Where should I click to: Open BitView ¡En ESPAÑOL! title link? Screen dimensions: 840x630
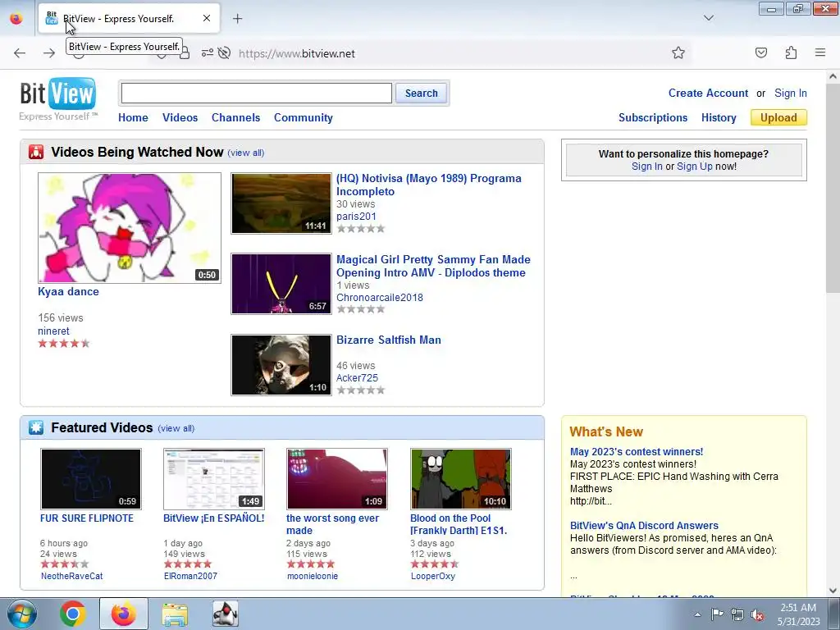(214, 518)
